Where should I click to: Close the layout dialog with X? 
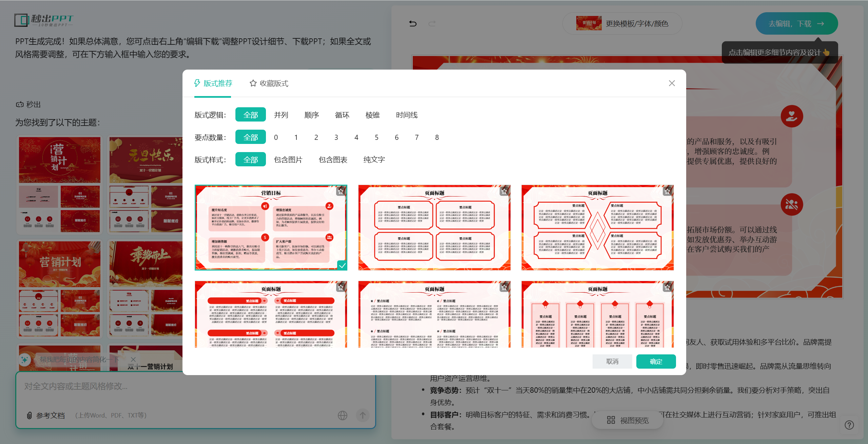click(672, 83)
